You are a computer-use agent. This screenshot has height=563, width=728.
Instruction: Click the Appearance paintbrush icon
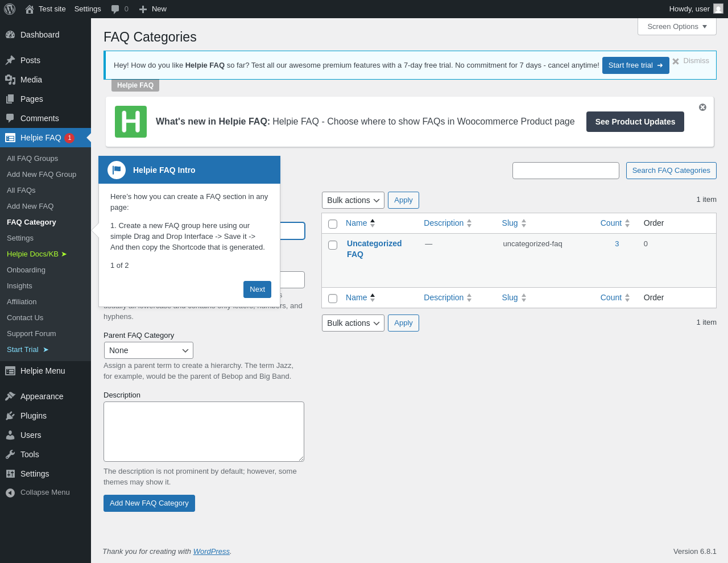click(10, 396)
